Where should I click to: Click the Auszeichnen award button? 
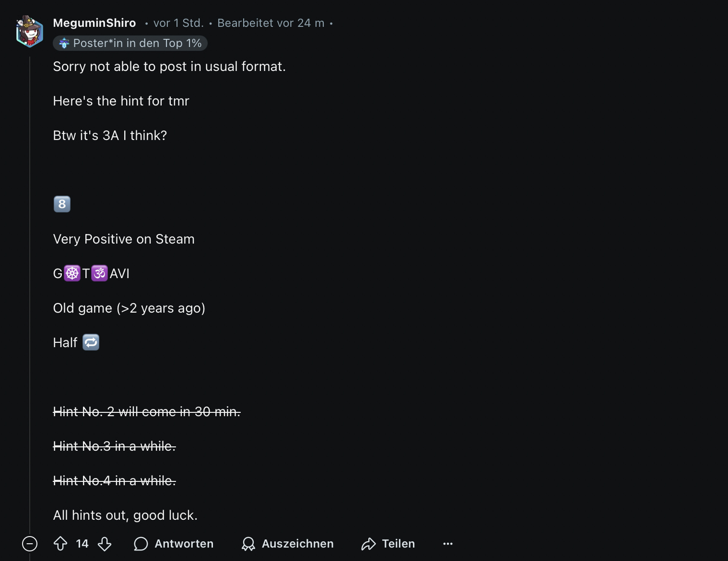[288, 544]
